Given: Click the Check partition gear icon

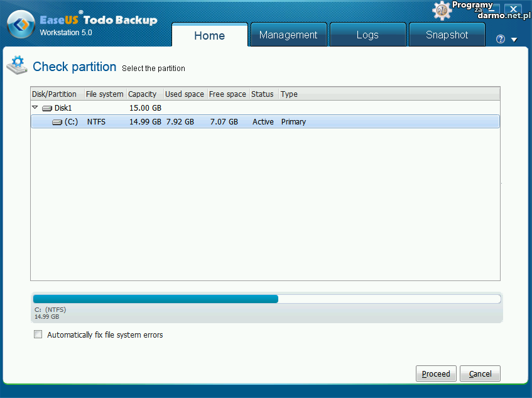Looking at the screenshot, I should pyautogui.click(x=17, y=65).
